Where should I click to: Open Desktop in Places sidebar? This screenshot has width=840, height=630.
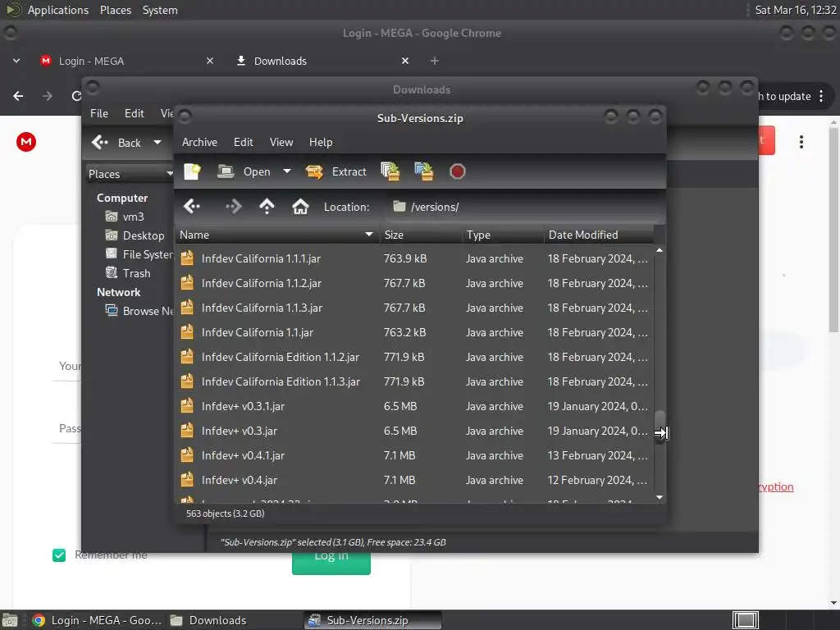pos(135,235)
